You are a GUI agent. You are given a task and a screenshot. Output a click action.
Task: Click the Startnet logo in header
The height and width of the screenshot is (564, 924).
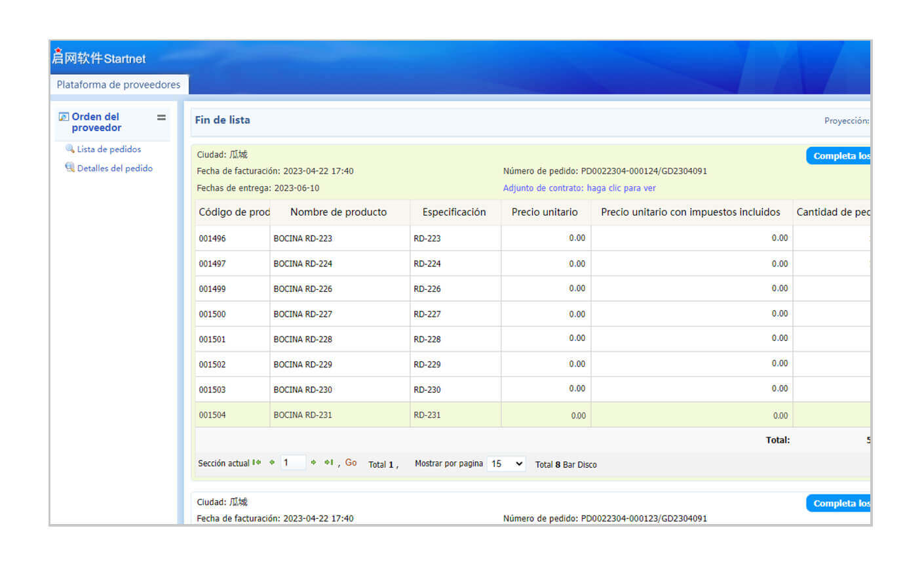pos(99,58)
